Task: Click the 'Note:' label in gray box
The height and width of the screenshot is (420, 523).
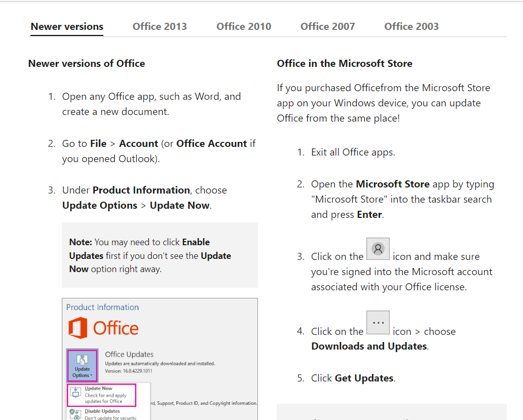Action: 81,242
